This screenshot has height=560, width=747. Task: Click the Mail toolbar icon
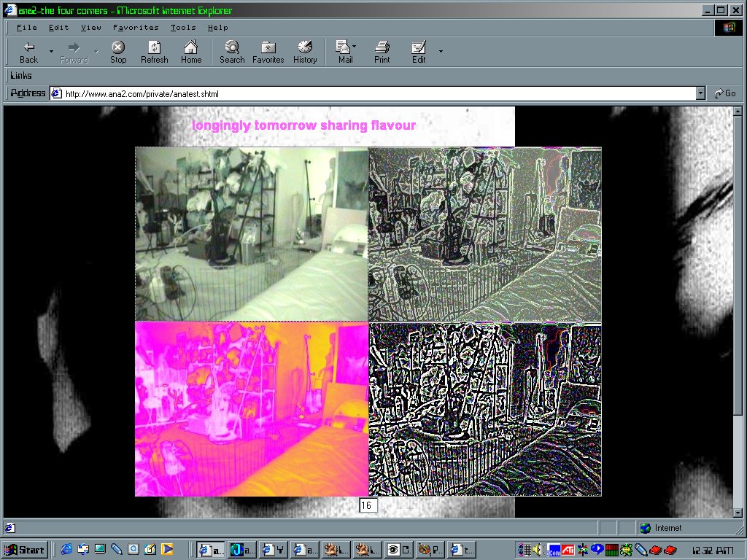point(345,52)
